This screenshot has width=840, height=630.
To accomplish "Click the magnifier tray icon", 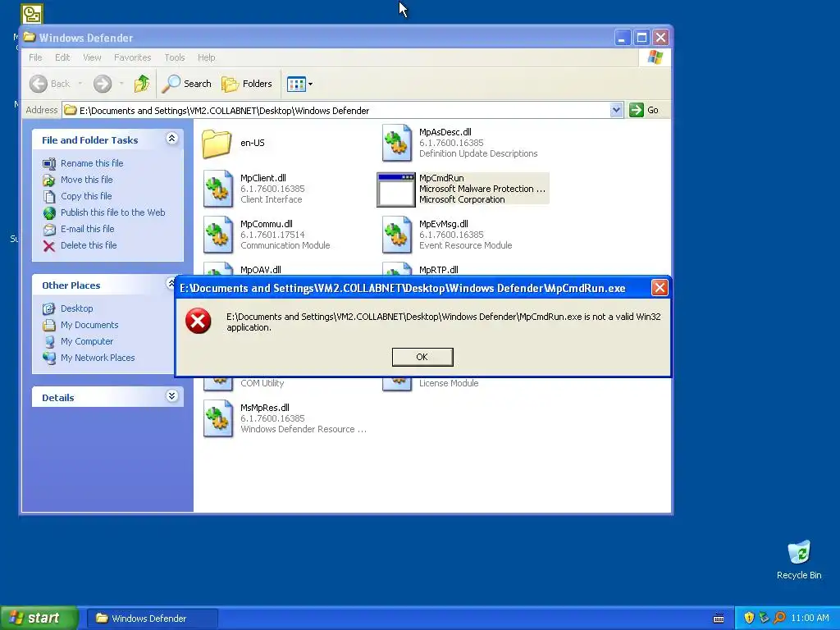I will pos(779,618).
